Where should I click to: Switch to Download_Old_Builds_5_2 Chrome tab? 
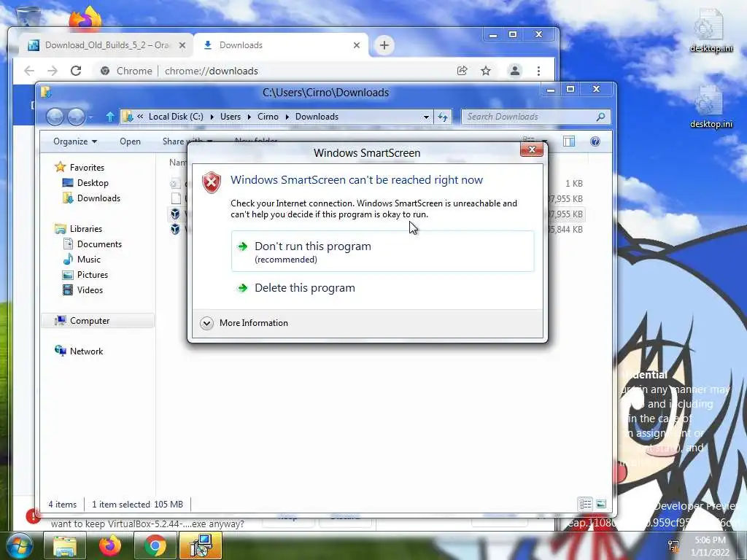pyautogui.click(x=107, y=45)
